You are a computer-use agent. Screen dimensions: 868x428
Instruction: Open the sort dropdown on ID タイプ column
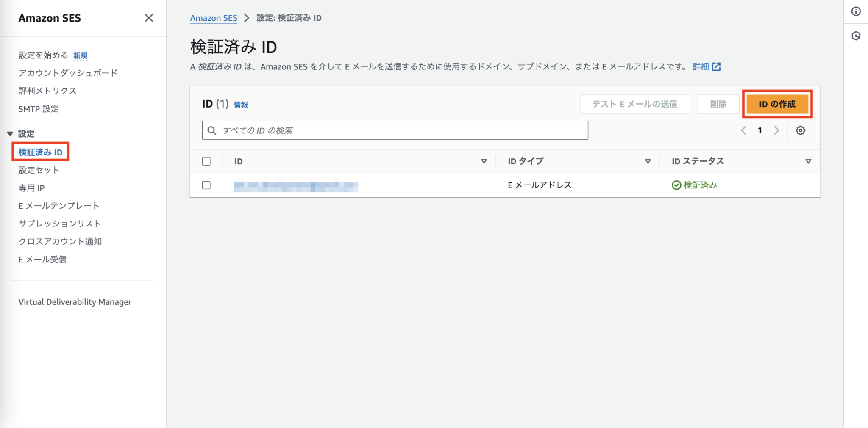click(648, 161)
